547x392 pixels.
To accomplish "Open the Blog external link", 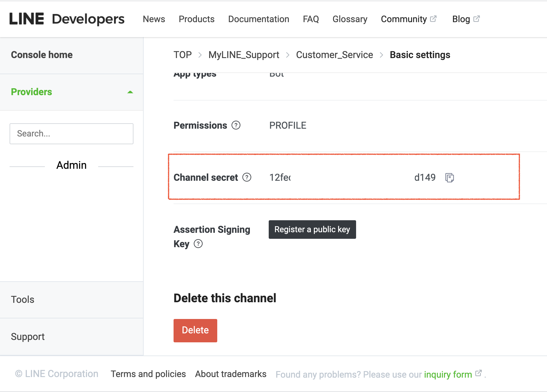I will [466, 19].
